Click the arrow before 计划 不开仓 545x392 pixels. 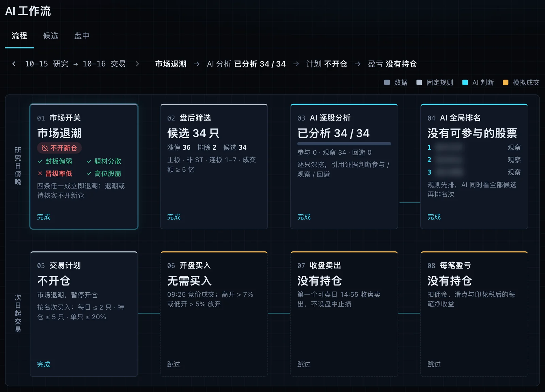click(296, 64)
